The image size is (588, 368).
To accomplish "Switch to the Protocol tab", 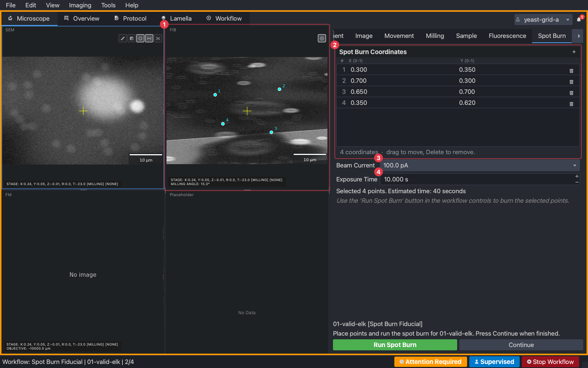I will pos(130,18).
